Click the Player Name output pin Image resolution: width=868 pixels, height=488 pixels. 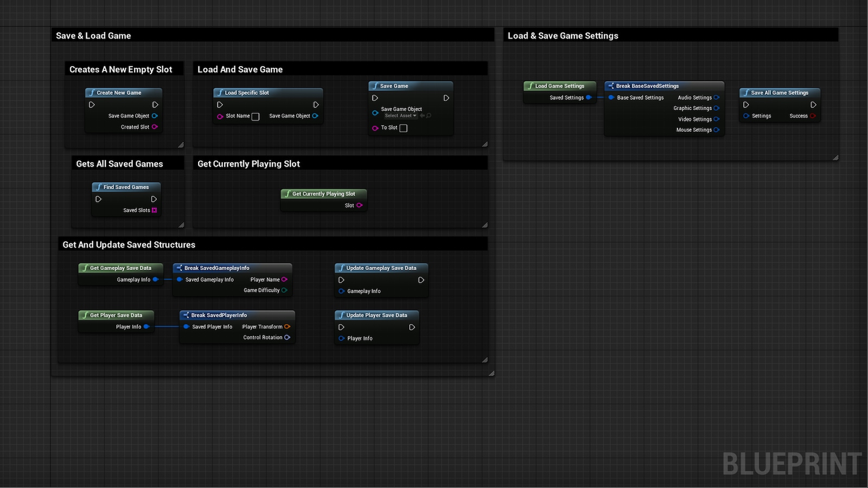tap(284, 280)
